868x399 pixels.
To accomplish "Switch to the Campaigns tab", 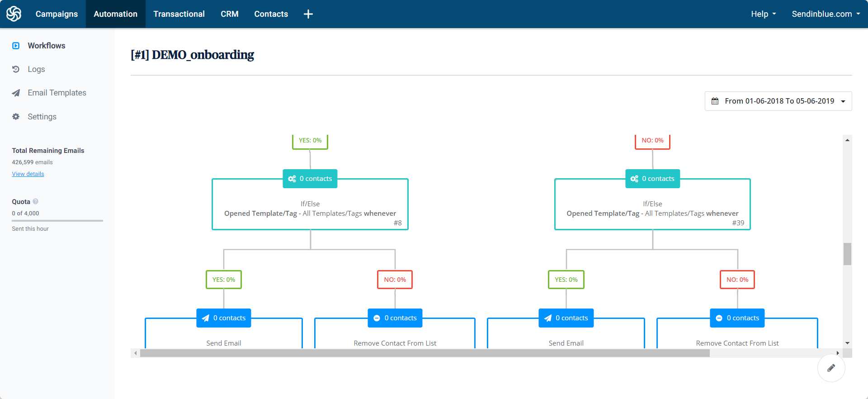I will (x=57, y=14).
